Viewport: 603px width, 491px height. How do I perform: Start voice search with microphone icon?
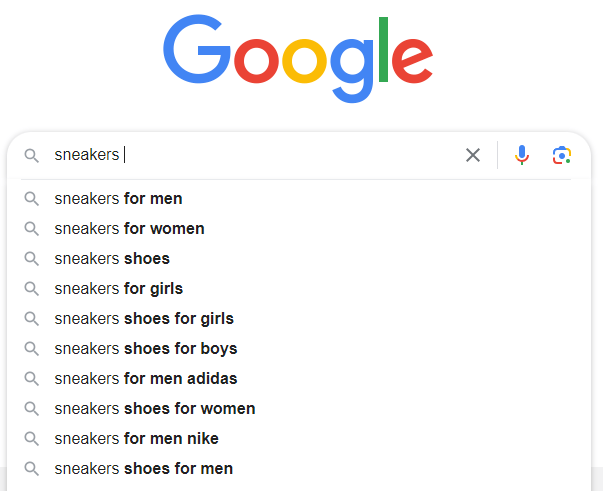pyautogui.click(x=521, y=155)
